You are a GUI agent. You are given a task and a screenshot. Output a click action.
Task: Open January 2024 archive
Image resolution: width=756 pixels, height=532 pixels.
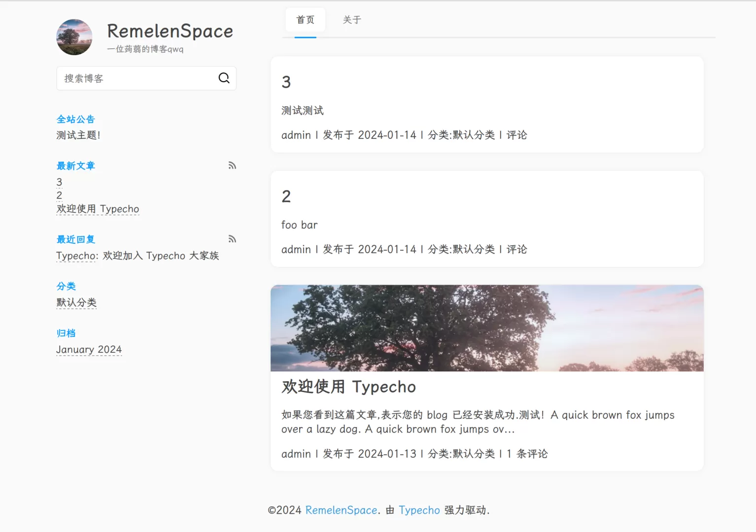tap(89, 349)
